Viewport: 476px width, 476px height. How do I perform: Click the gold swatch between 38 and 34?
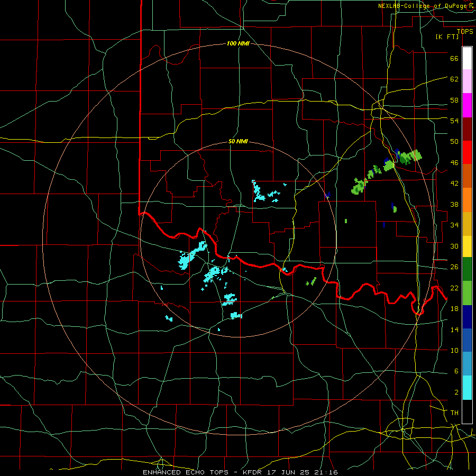click(x=467, y=224)
